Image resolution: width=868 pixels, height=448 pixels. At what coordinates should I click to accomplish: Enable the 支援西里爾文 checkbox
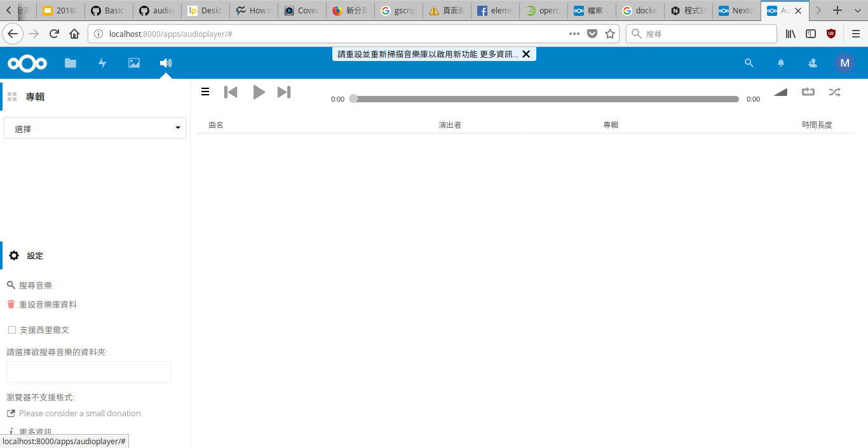[12, 330]
